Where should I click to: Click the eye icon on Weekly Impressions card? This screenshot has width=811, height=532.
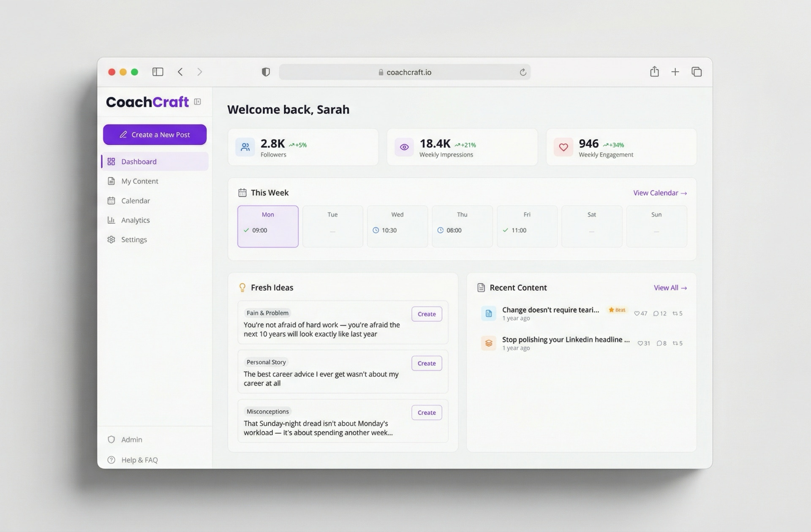click(x=404, y=147)
